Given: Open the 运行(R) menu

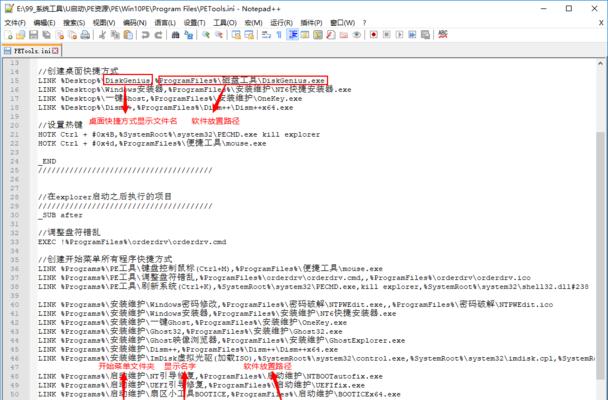Looking at the screenshot, I should click(282, 23).
